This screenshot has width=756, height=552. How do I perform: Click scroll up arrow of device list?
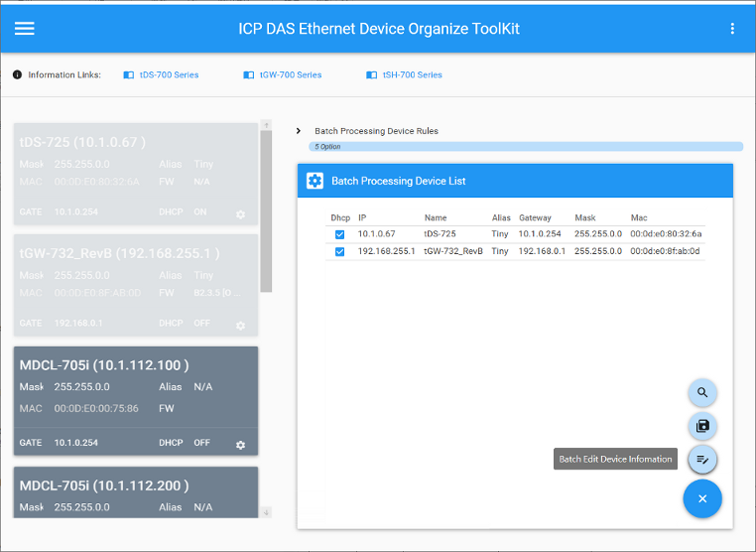(266, 125)
